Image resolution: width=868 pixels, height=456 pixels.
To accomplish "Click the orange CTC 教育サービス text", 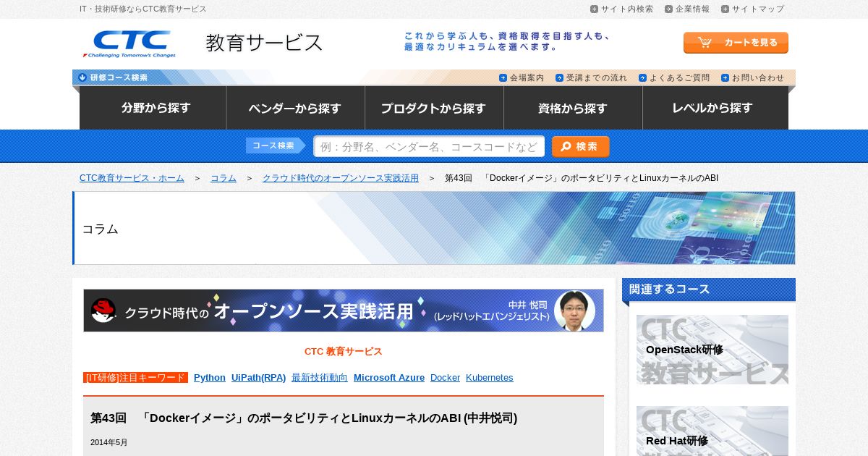I will 344,352.
